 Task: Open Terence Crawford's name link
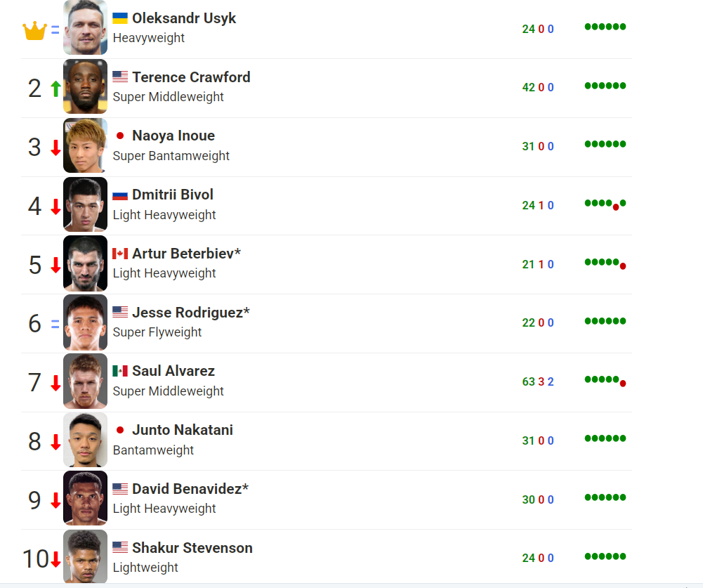(x=190, y=77)
